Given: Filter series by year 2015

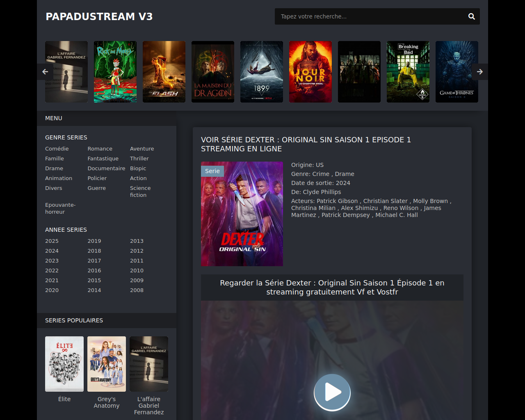Looking at the screenshot, I should 94,280.
